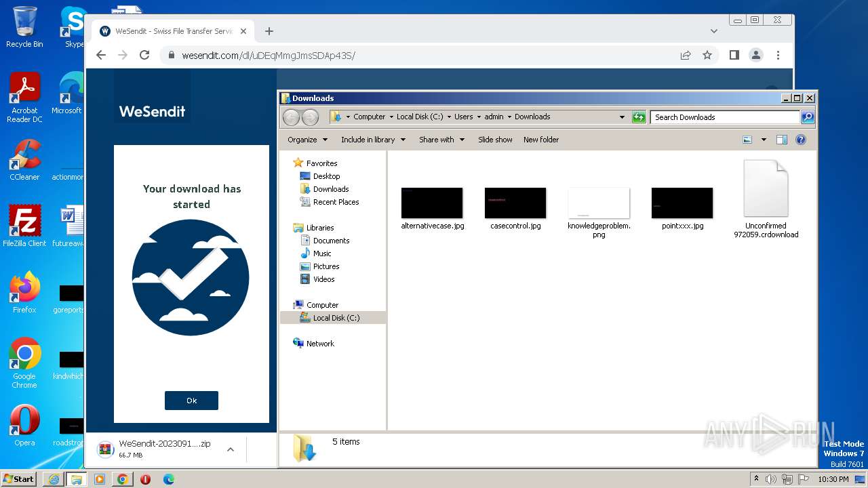This screenshot has height=488, width=868.
Task: Open Explorer help icon
Action: point(801,140)
